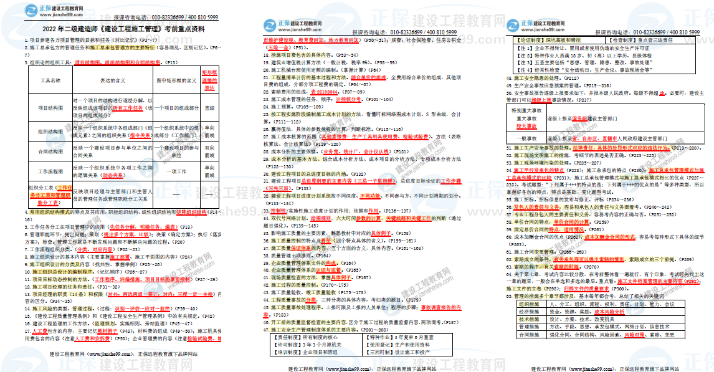The width and height of the screenshot is (714, 372).
Task: Select the 特别重大事故 cell in the accident table
Action: coord(526,110)
